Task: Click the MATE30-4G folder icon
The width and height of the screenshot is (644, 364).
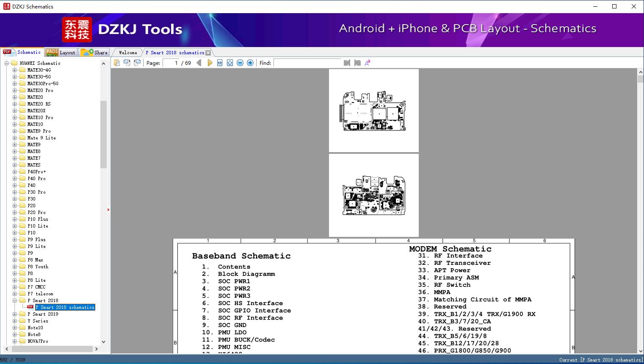Action: pos(22,70)
